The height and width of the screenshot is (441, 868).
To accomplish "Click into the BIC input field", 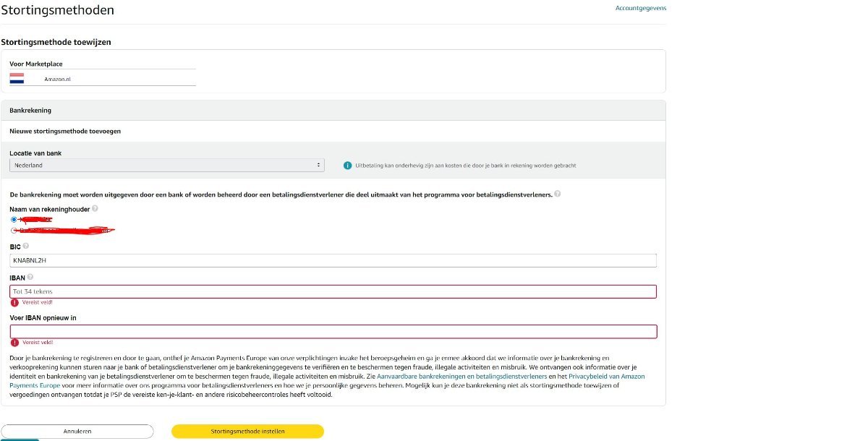I will pos(333,260).
